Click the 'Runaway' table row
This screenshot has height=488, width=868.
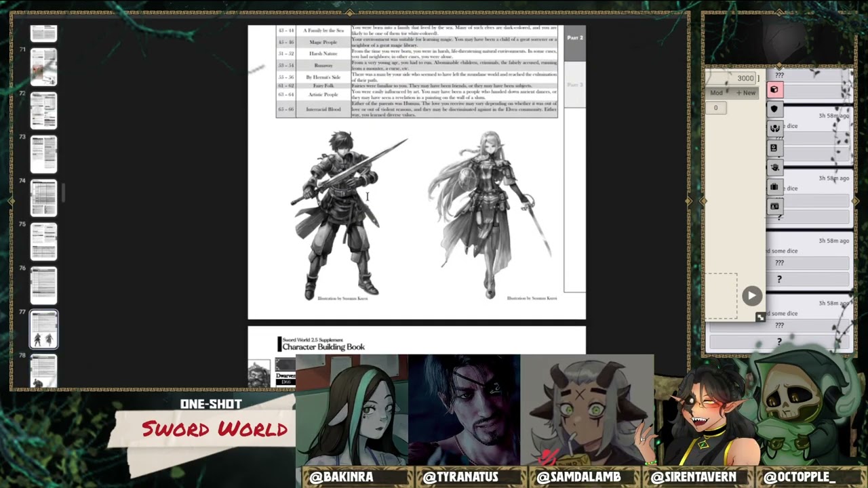click(x=417, y=65)
